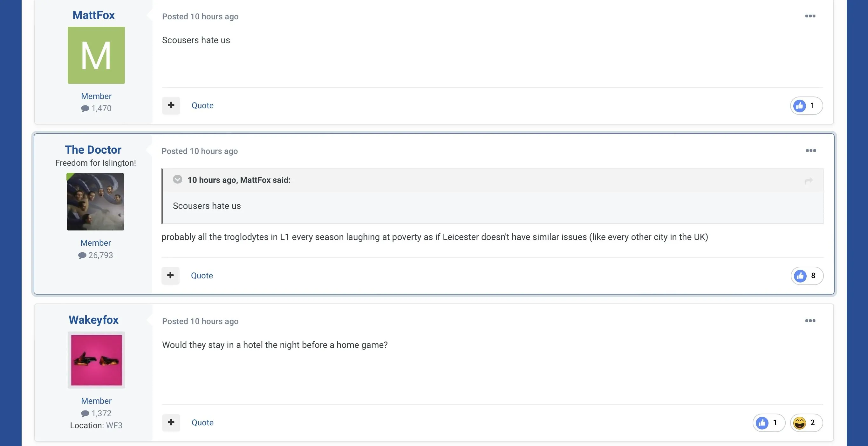Click The Doctor's avatar image

coord(96,202)
